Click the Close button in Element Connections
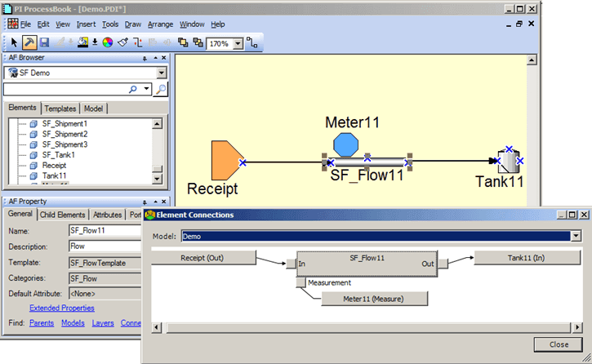Image resolution: width=592 pixels, height=364 pixels. 559,344
